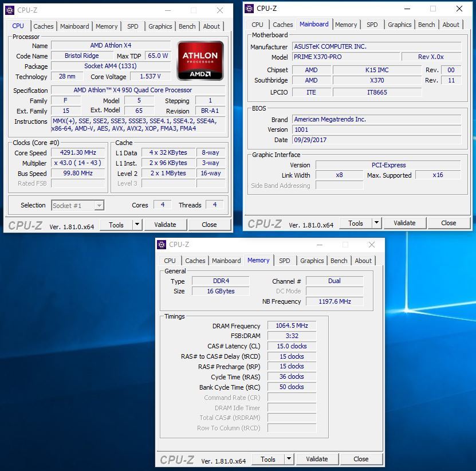
Task: Click Tools button in CPU window
Action: (116, 225)
